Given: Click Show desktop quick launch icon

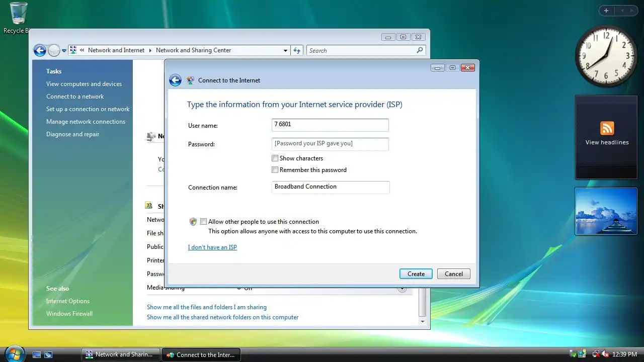Looking at the screenshot, I should pos(37,354).
